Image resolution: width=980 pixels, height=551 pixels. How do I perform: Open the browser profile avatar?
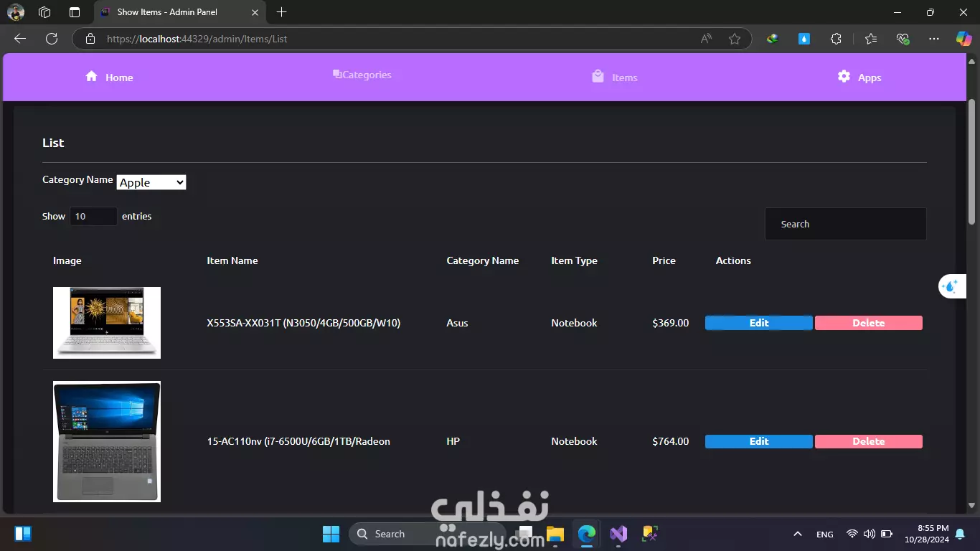click(15, 12)
